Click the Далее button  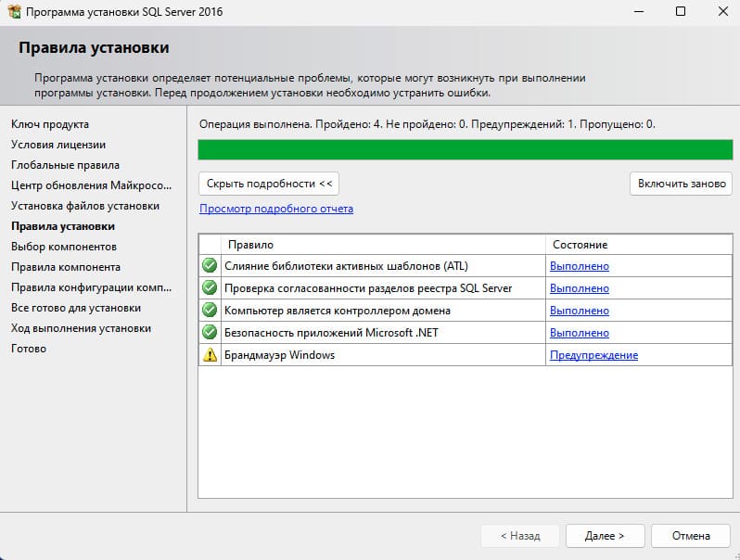[605, 536]
